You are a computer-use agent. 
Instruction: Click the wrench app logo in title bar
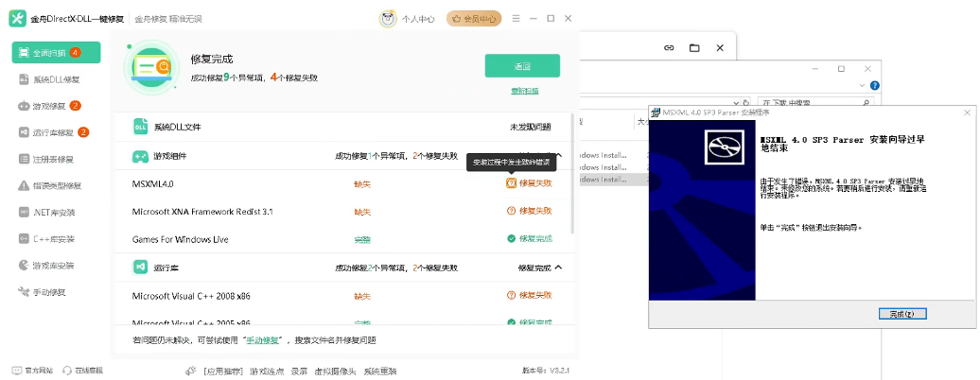coord(17,19)
